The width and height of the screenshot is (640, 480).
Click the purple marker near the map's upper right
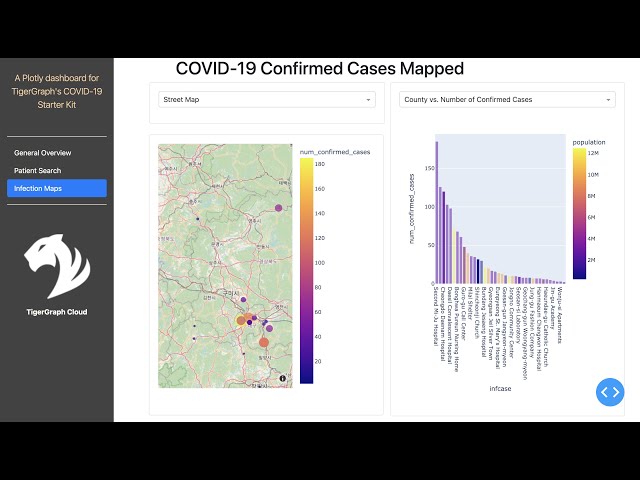(278, 208)
